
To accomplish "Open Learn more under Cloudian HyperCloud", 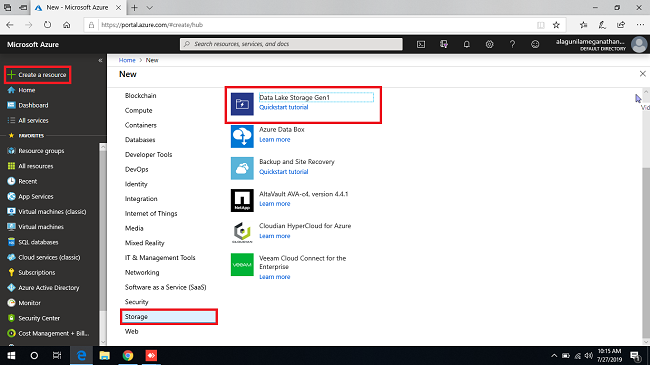I will 274,236.
